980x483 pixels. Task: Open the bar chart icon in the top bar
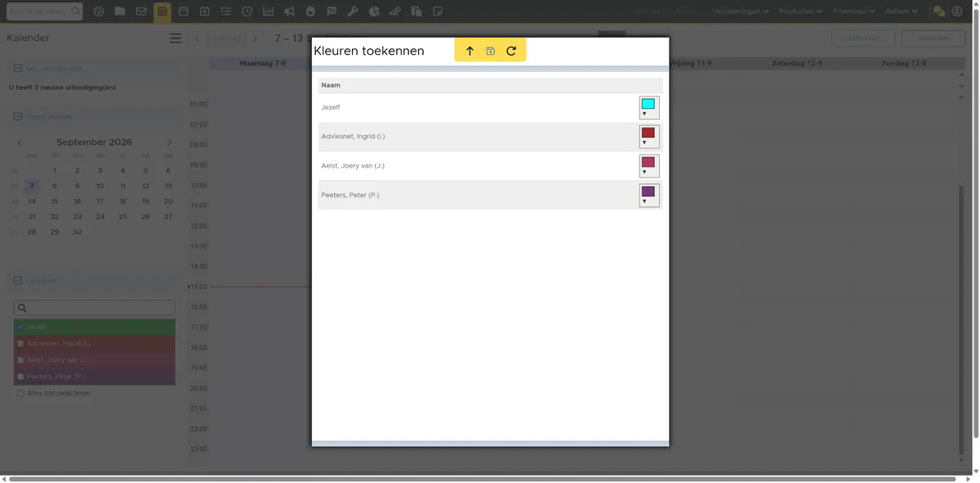point(268,11)
